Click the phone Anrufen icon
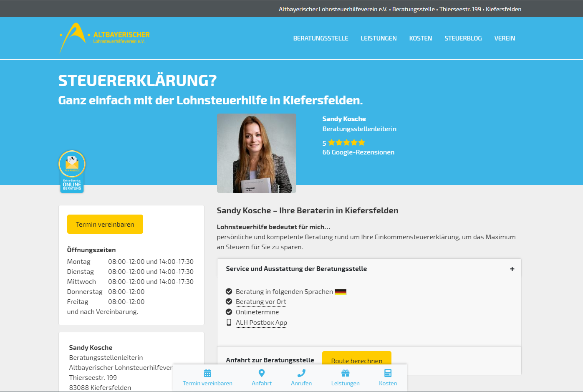This screenshot has height=392, width=583. click(x=301, y=373)
